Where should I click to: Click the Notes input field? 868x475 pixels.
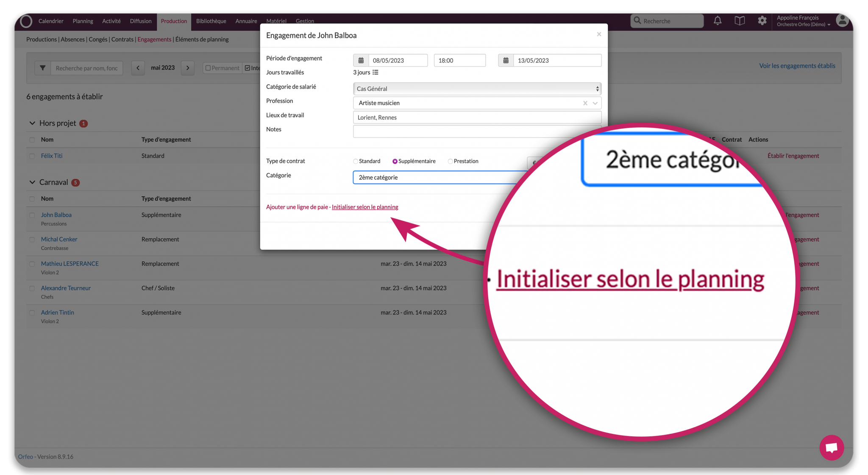tap(477, 131)
